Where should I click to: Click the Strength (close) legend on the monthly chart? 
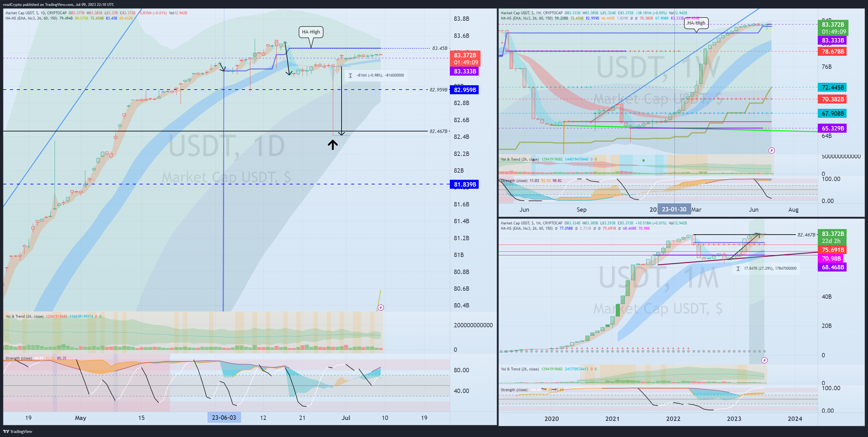tap(514, 390)
